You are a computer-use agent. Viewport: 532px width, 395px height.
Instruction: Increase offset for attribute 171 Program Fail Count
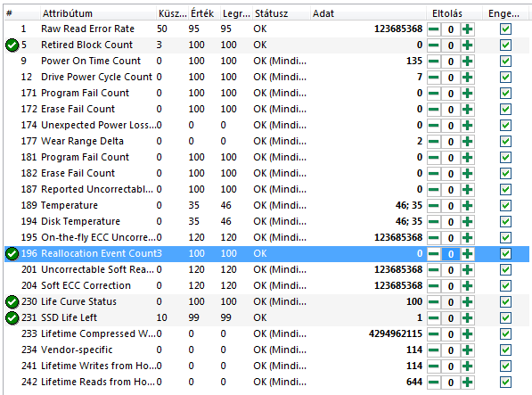[468, 94]
